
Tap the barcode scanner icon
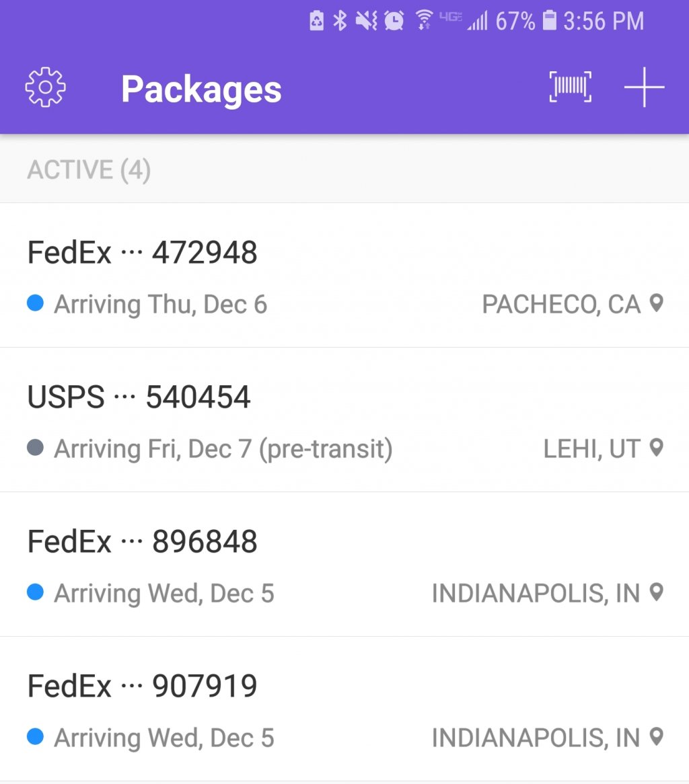click(x=571, y=87)
